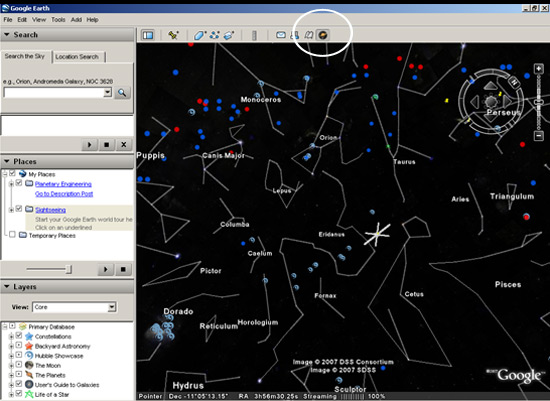The height and width of the screenshot is (401, 550).
Task: Enable the Backyard Astronomy layer checkbox
Action: [19, 346]
